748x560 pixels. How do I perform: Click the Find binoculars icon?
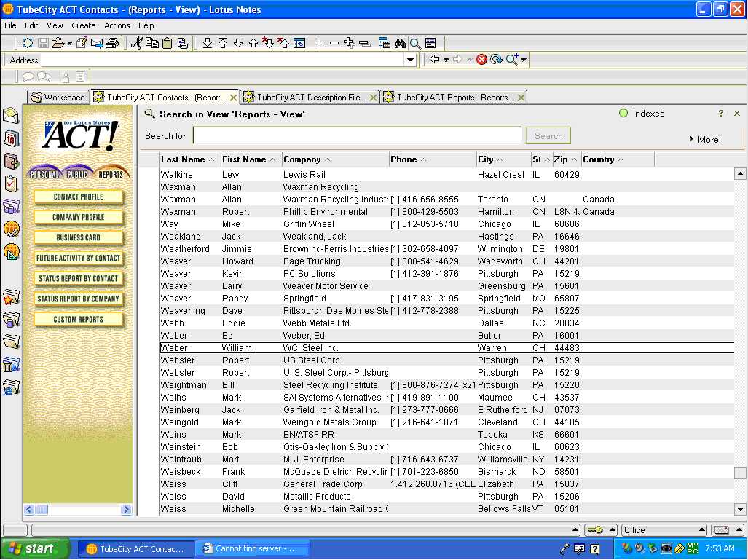pos(400,44)
